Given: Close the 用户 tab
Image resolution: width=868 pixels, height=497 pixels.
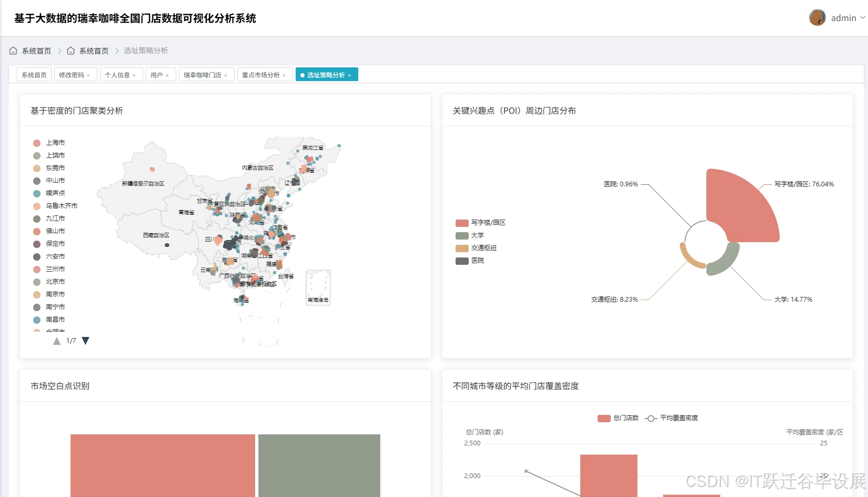Looking at the screenshot, I should (167, 75).
